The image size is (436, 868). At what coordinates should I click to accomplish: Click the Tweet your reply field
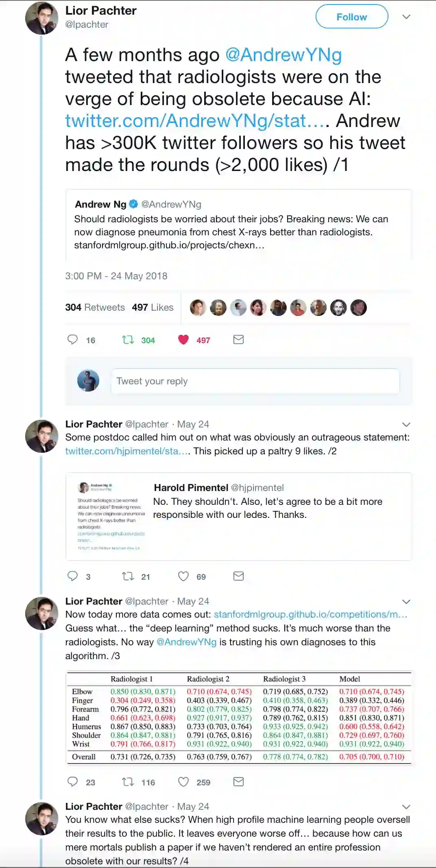pos(255,381)
